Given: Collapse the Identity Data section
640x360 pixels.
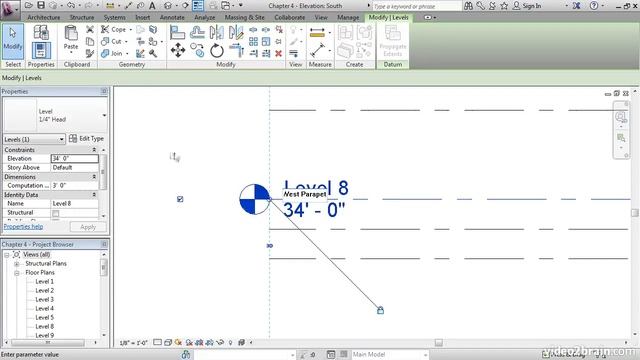Looking at the screenshot, I should pos(94,195).
